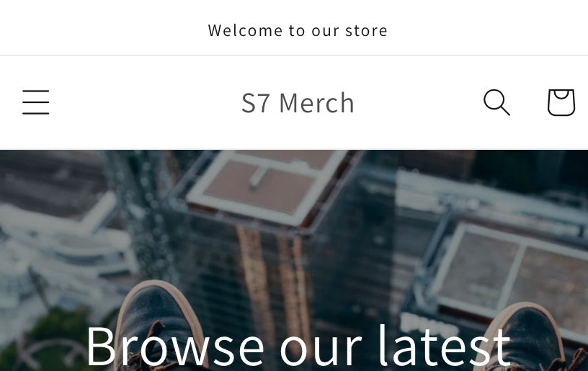Open the shopping cart bag icon
The image size is (588, 371).
tap(561, 102)
